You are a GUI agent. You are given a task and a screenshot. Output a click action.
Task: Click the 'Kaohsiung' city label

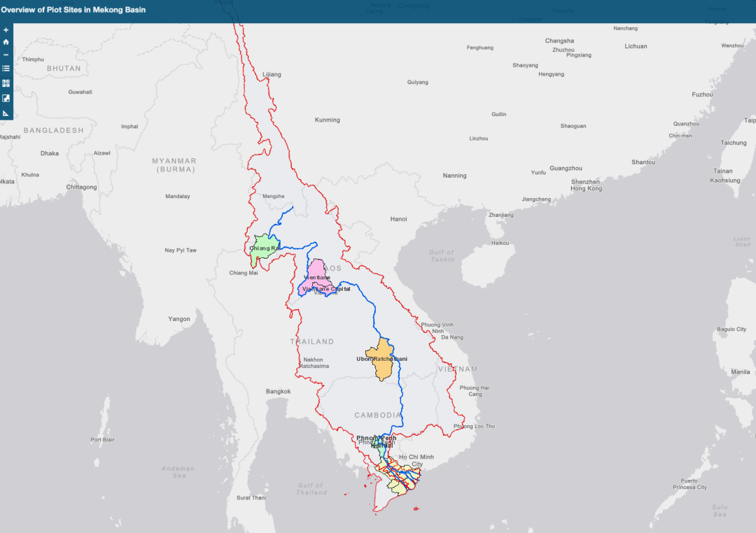coord(724,180)
